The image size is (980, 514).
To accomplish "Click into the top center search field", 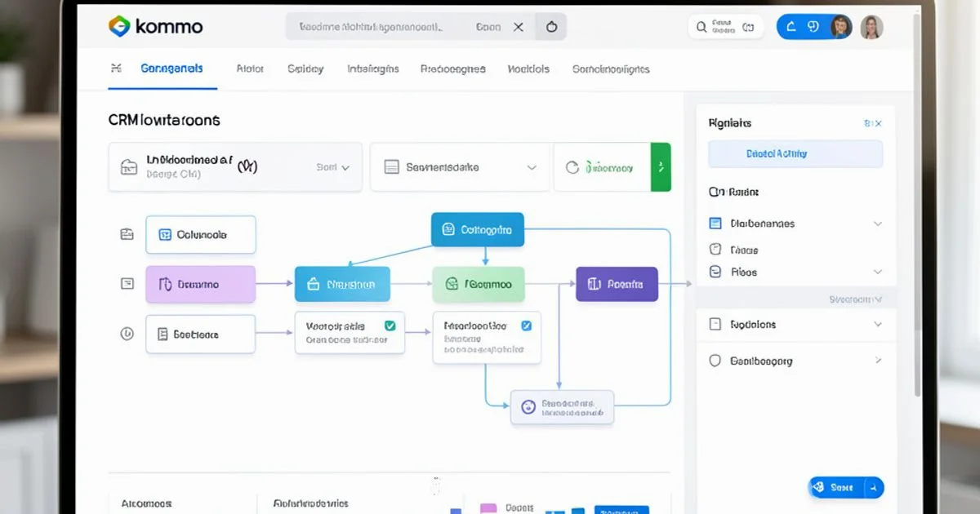I will pos(384,27).
